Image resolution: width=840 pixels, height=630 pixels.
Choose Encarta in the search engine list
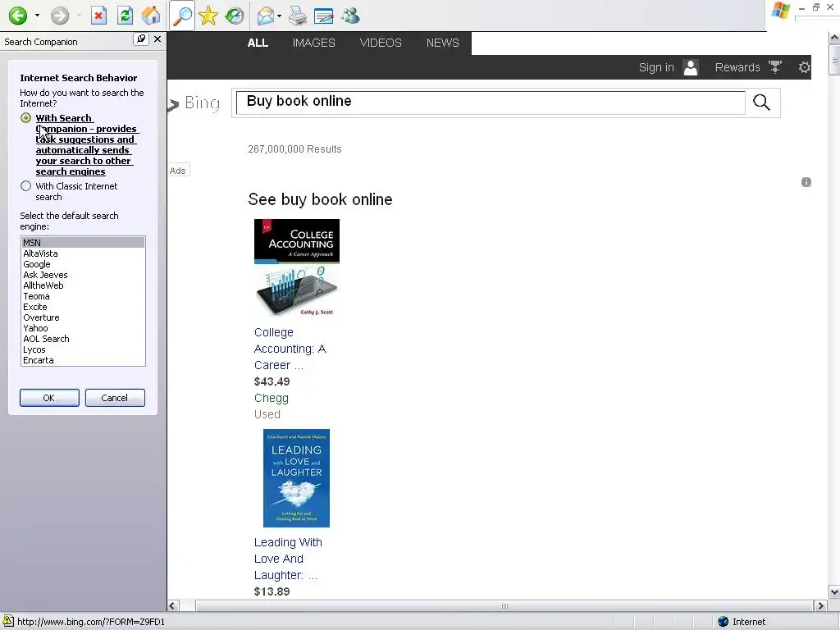83,361
